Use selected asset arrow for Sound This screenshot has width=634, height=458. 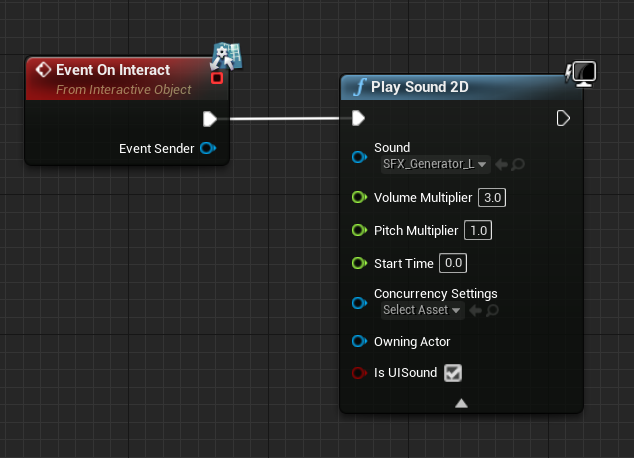tap(501, 165)
